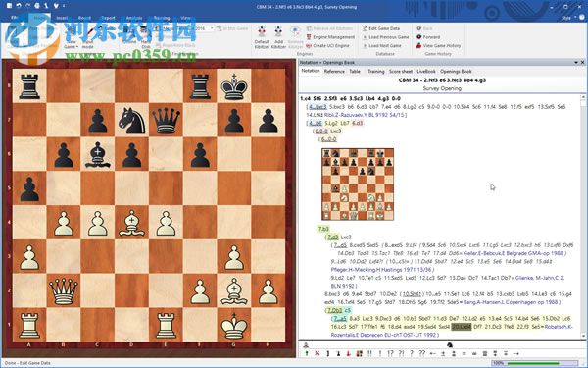Click move 7.Db3 in the notation

pos(335,310)
